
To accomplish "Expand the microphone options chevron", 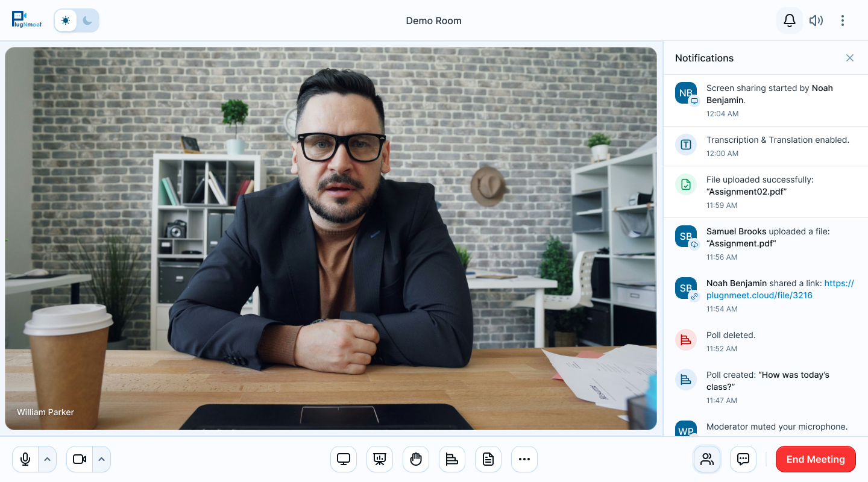I will [47, 459].
